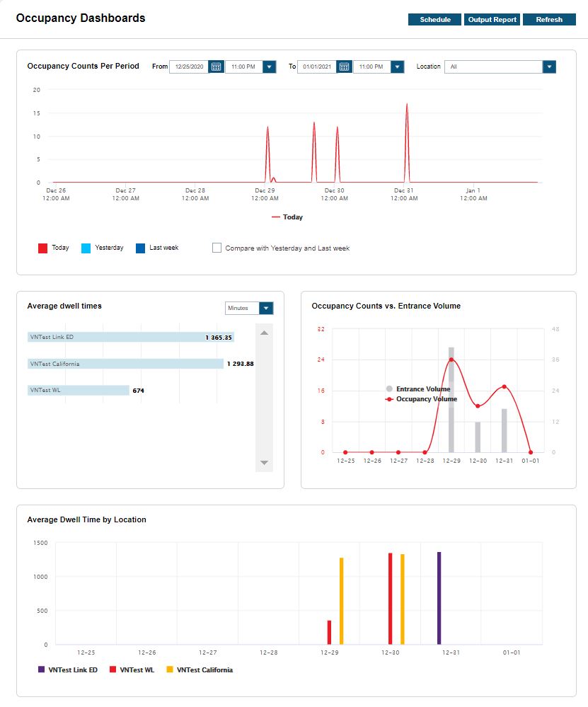
Task: Click the From date input field
Action: click(189, 67)
